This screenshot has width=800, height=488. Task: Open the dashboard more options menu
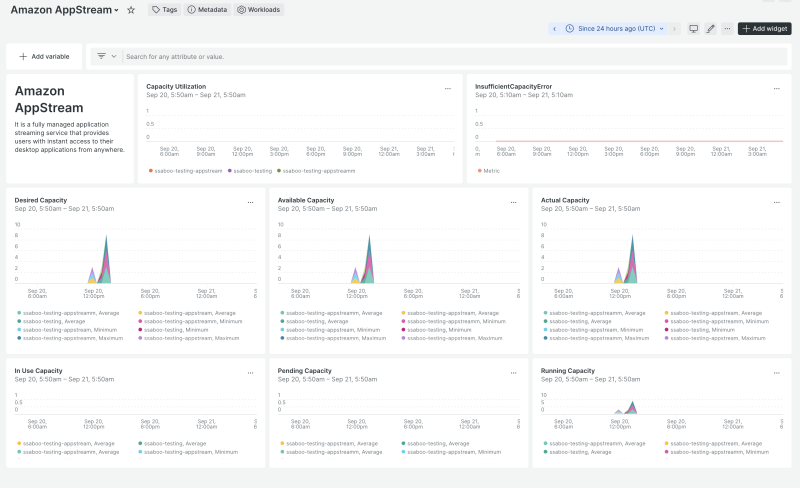click(727, 29)
